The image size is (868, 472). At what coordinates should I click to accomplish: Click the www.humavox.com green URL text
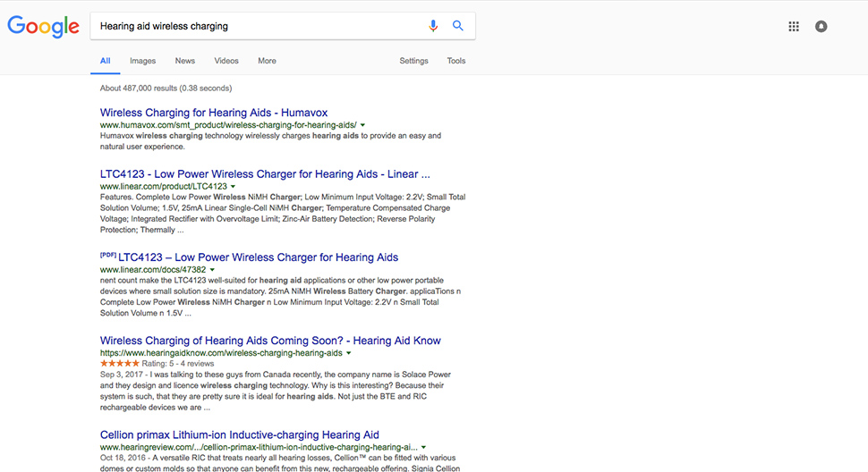228,125
